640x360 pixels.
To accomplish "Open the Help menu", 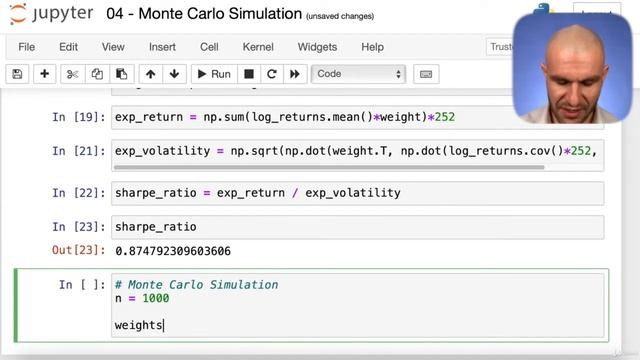I will [372, 47].
